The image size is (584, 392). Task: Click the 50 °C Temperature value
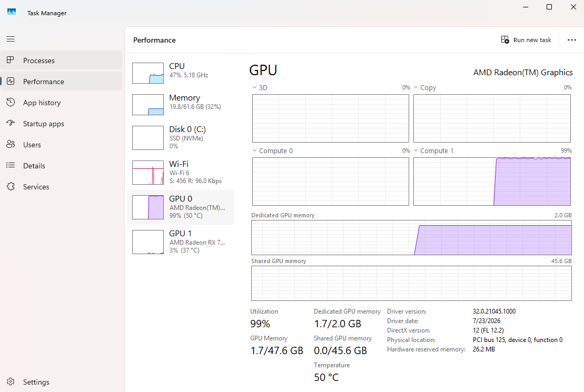(x=326, y=377)
